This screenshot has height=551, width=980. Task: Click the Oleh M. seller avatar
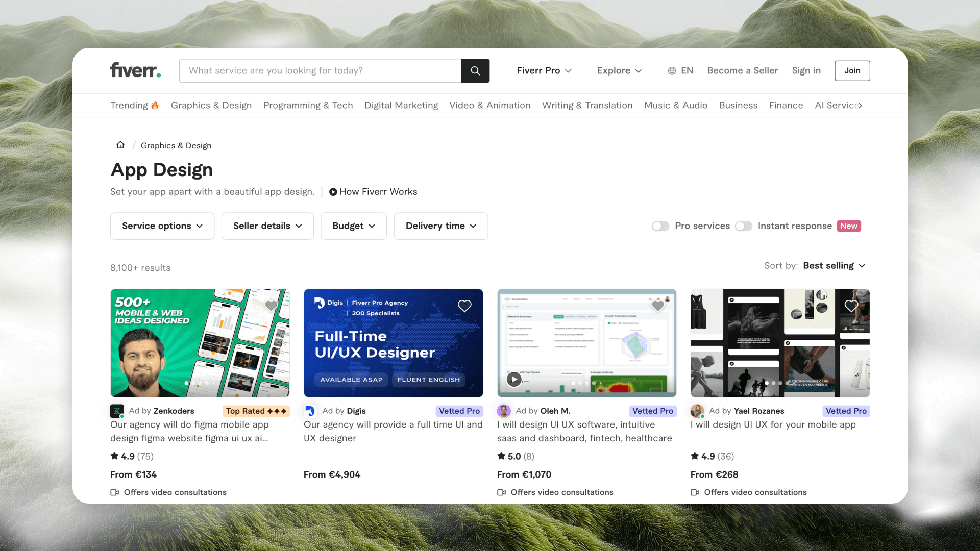point(504,411)
